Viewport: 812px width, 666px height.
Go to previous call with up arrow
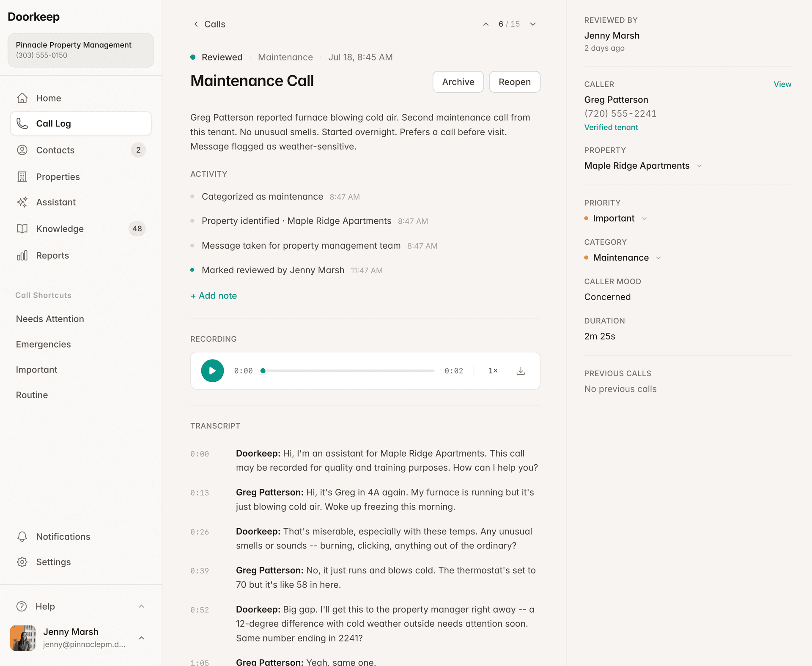tap(486, 24)
